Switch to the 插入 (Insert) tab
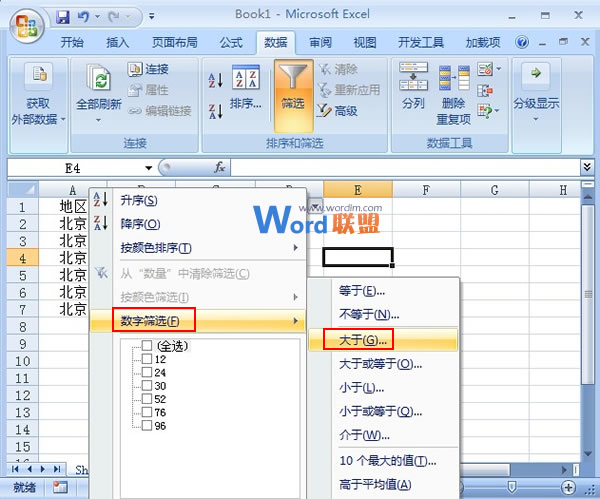 (x=117, y=42)
